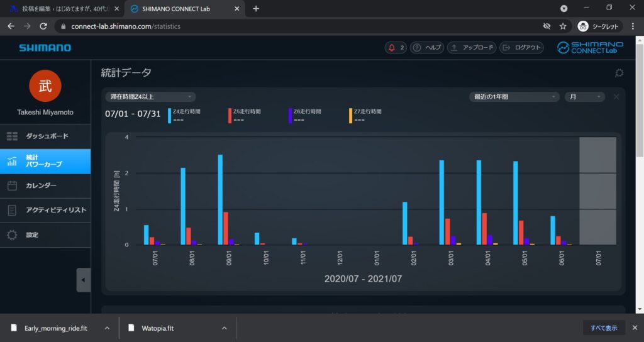Click the SHIMANO CONNECT Lab logo
This screenshot has height=342, width=644.
point(590,48)
